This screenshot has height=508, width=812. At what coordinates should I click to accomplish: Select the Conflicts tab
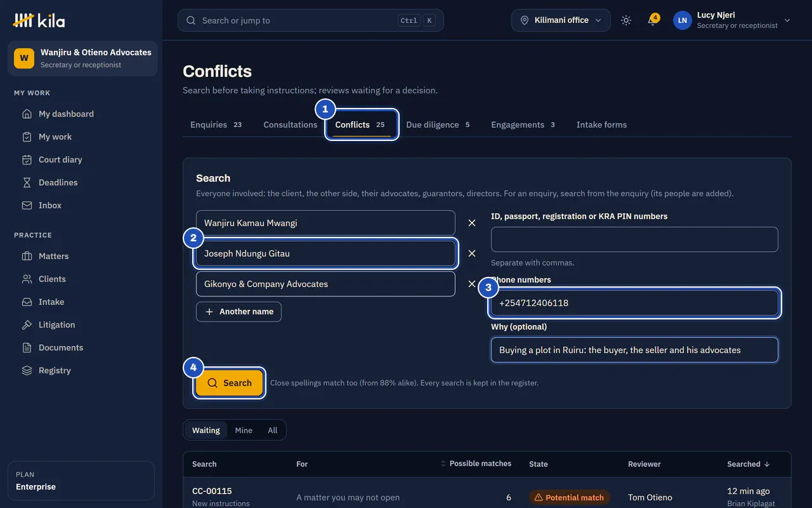click(x=362, y=124)
